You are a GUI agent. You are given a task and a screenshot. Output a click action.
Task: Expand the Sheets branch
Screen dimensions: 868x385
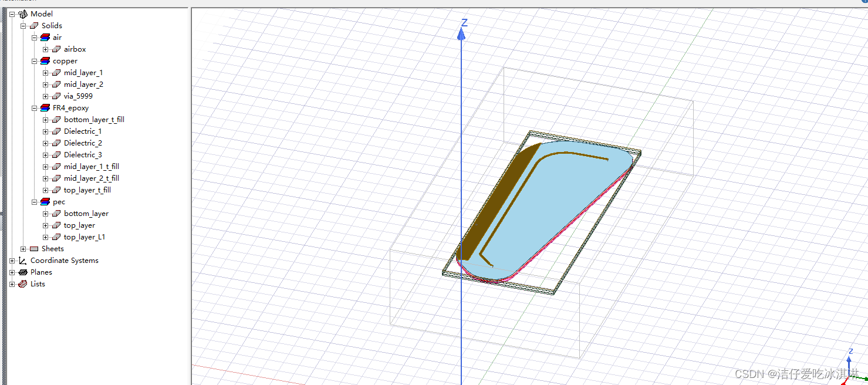coord(23,249)
